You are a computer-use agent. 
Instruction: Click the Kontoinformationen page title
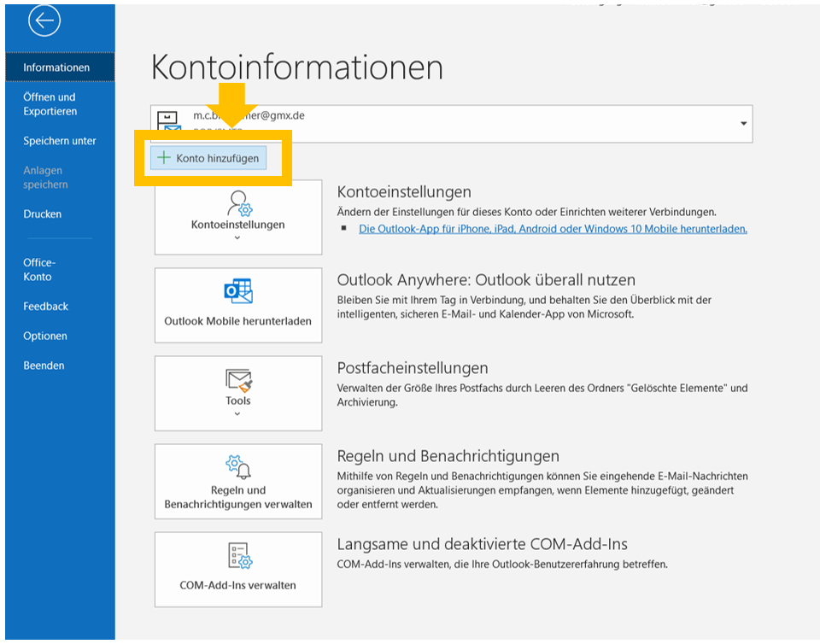point(297,67)
